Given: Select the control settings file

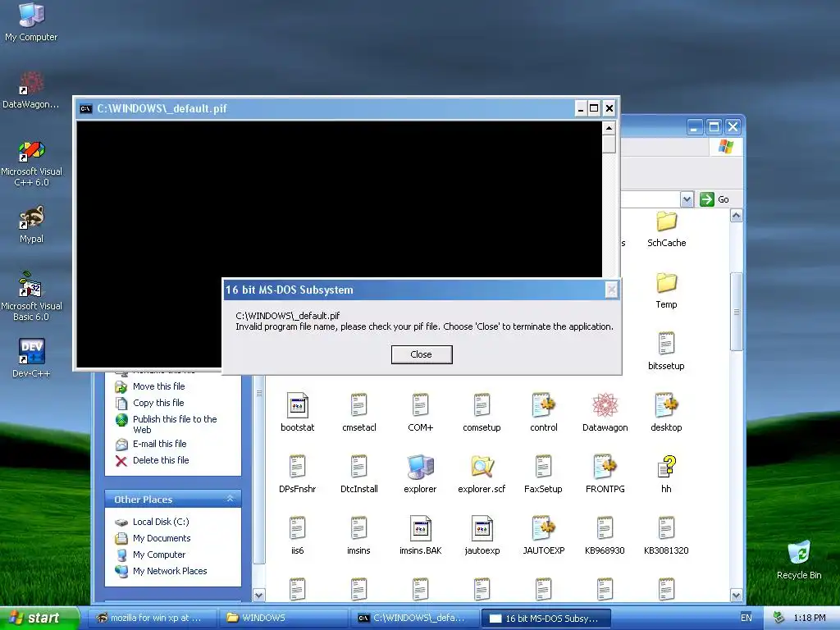Looking at the screenshot, I should click(544, 413).
